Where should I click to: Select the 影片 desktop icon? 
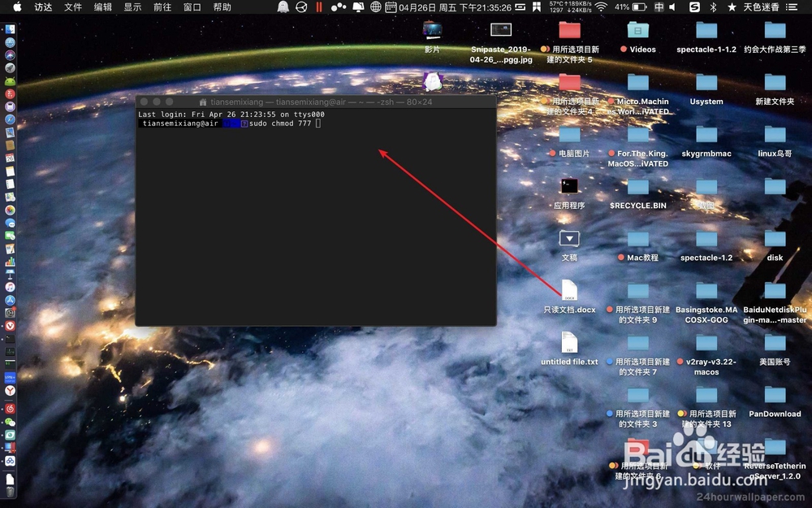[x=433, y=37]
